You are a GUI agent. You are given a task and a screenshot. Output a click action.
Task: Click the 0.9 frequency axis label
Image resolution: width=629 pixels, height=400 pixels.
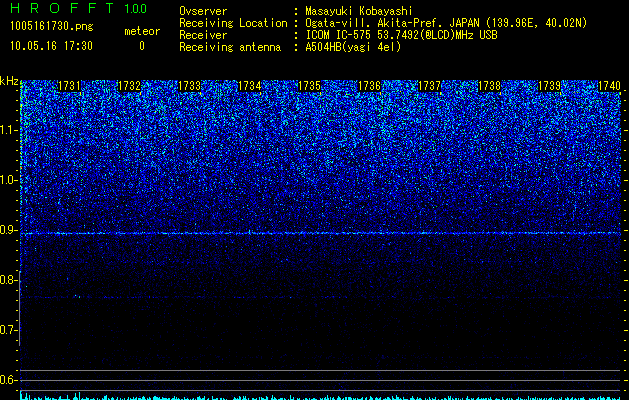click(x=8, y=230)
